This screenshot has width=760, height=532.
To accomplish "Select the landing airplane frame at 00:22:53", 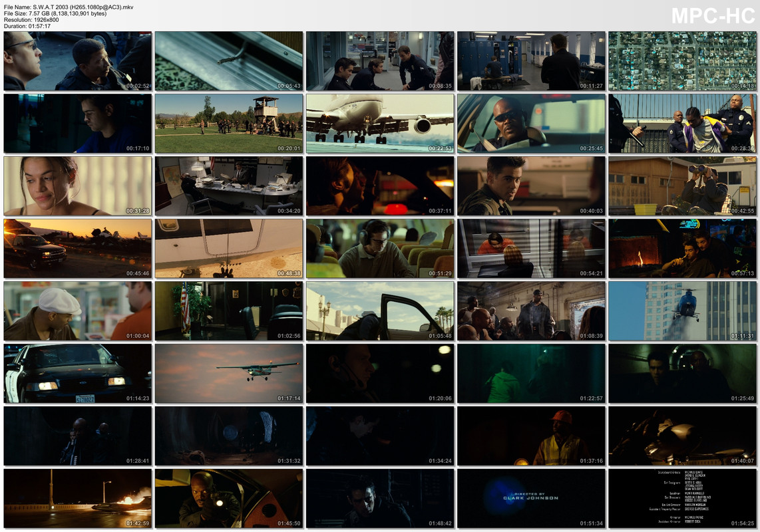I will pos(380,124).
